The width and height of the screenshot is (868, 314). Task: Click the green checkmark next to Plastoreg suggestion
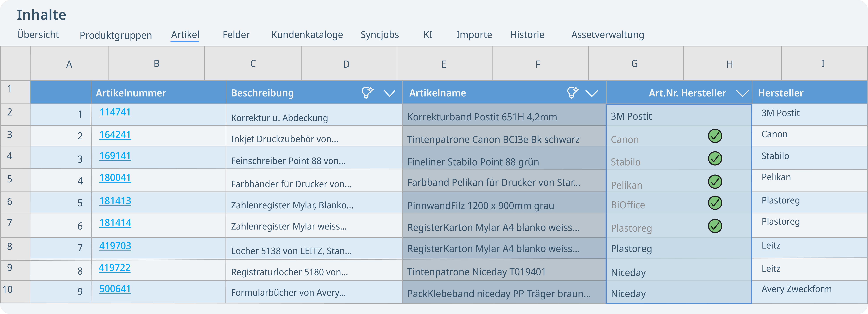(715, 226)
